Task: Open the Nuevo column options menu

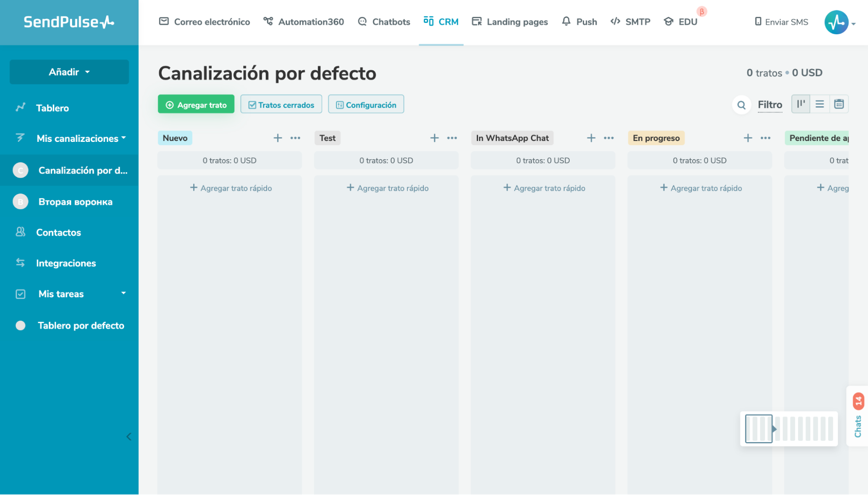Action: pyautogui.click(x=296, y=138)
